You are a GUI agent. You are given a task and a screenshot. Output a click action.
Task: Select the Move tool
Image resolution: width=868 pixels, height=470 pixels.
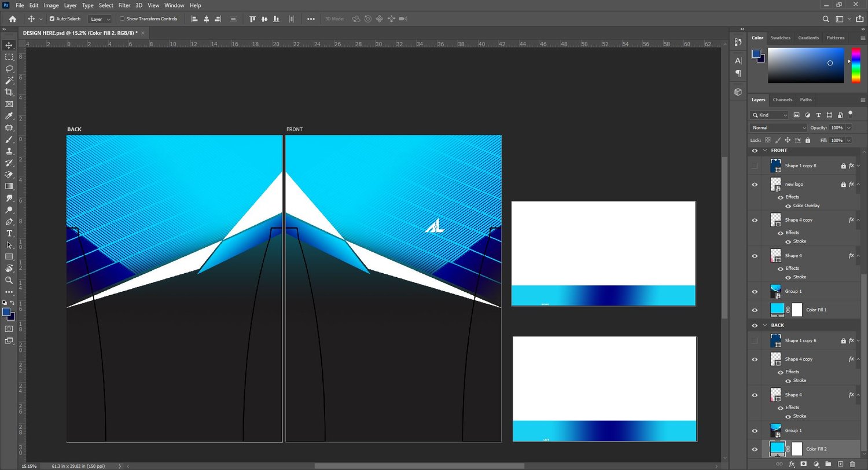pyautogui.click(x=9, y=45)
